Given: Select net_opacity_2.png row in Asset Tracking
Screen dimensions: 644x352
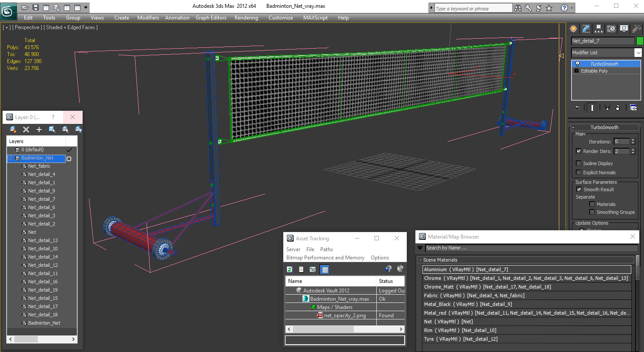Looking at the screenshot, I should (345, 315).
